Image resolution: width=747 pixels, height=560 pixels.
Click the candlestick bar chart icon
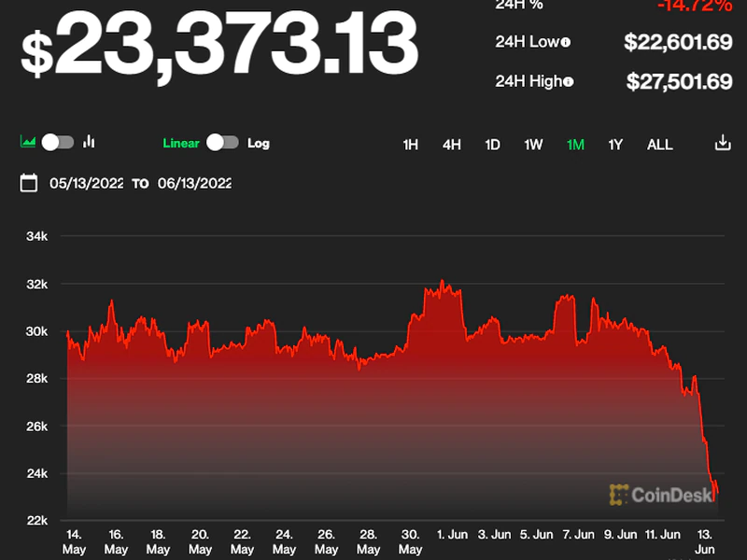(90, 142)
